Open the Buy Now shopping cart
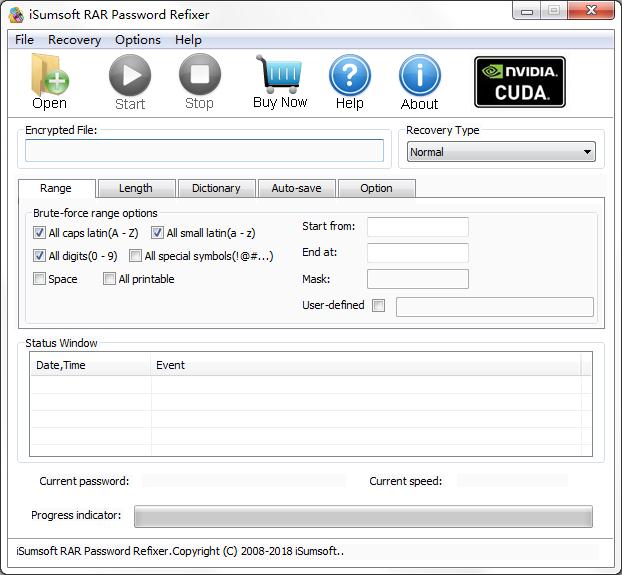The width and height of the screenshot is (622, 575). coord(279,75)
